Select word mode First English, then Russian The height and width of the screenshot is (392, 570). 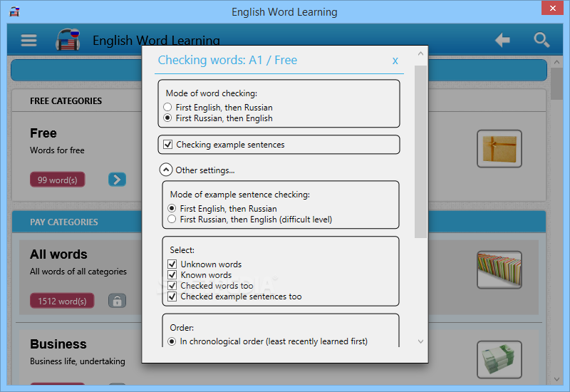(x=167, y=108)
